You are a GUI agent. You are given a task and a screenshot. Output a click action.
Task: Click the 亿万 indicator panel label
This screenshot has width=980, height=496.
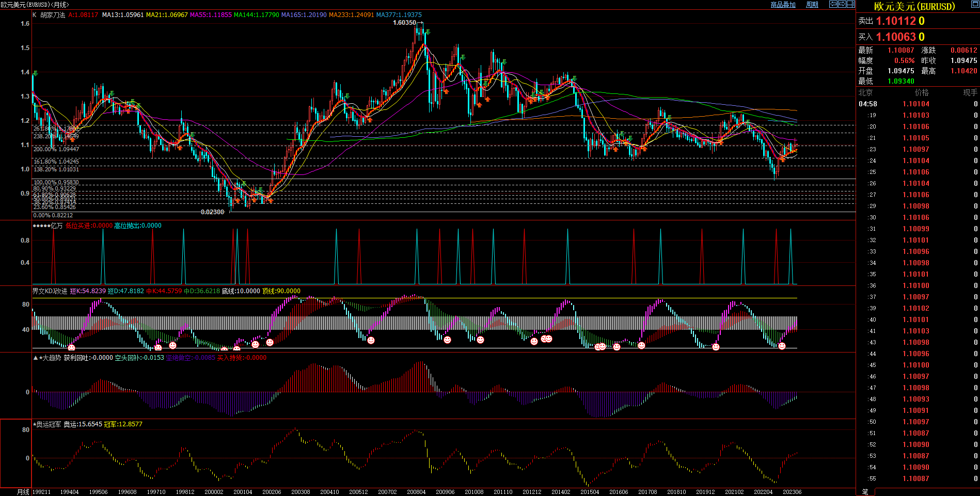point(56,226)
